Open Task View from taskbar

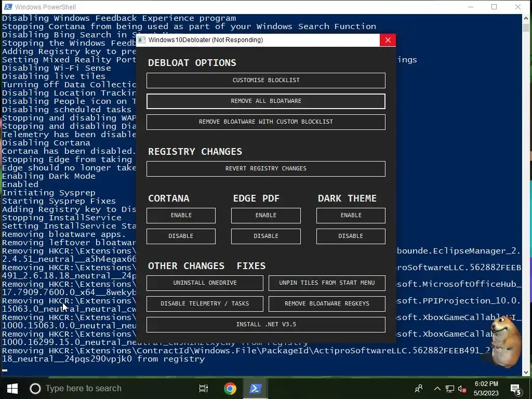pos(204,388)
